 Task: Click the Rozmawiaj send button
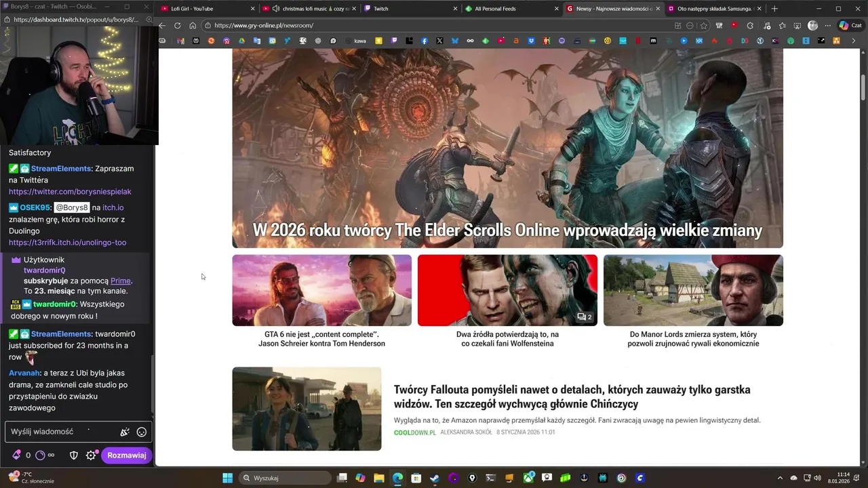pyautogui.click(x=127, y=455)
